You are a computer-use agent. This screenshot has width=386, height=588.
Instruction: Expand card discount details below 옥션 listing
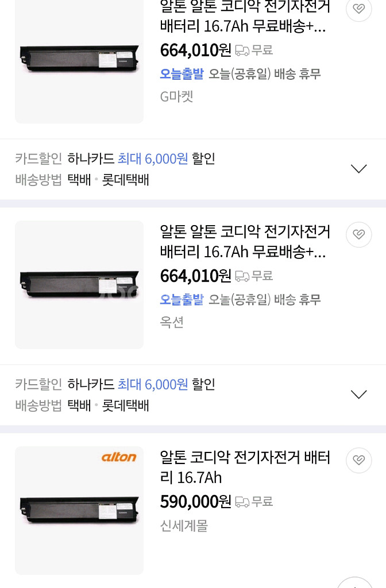(359, 394)
